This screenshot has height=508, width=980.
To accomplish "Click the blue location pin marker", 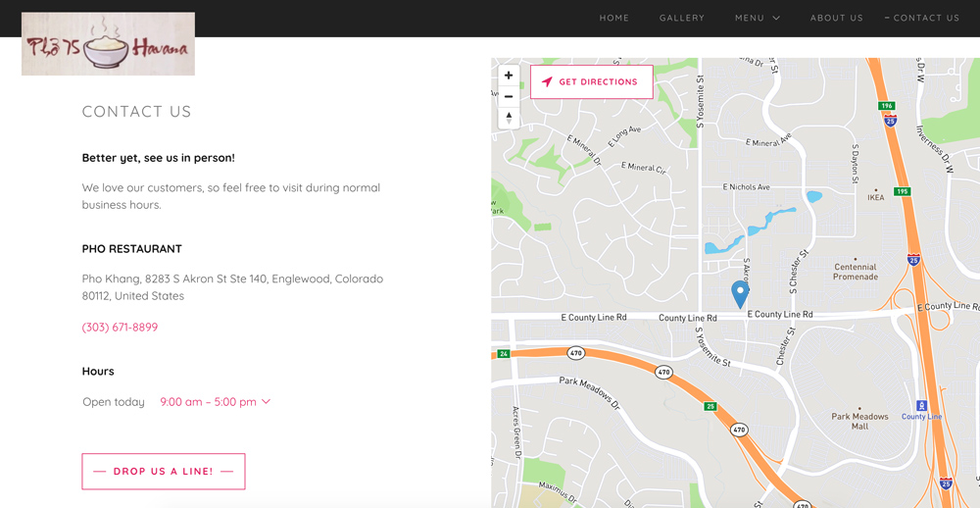I will (x=740, y=294).
